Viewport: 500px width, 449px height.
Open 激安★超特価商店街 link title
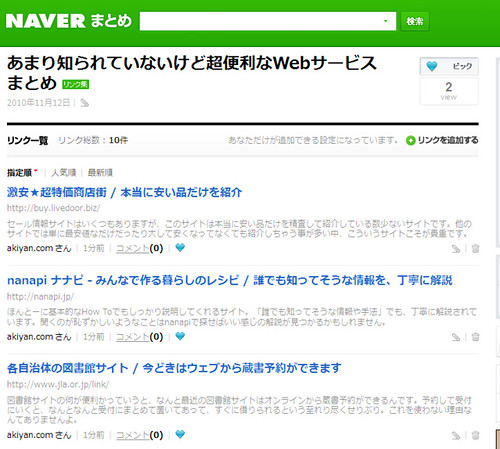click(124, 192)
